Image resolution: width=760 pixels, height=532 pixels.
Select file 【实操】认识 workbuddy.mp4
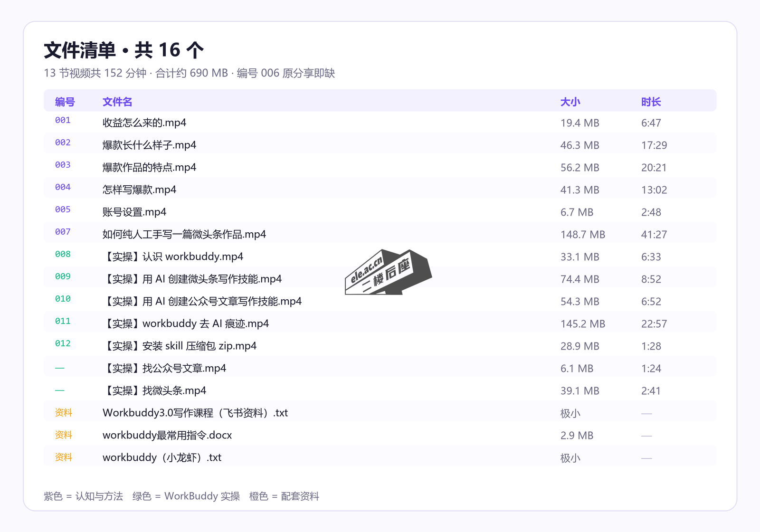[x=173, y=256]
